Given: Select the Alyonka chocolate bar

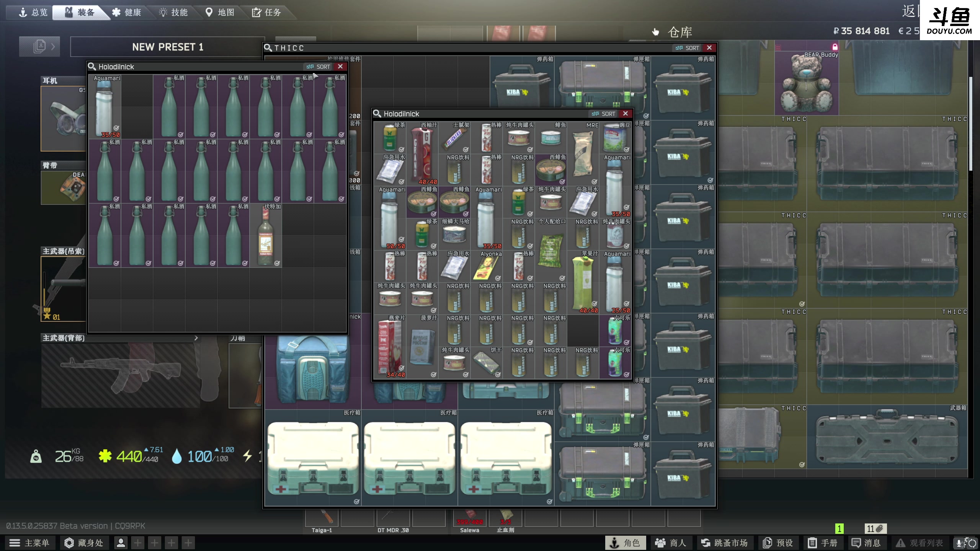Looking at the screenshot, I should click(x=487, y=266).
